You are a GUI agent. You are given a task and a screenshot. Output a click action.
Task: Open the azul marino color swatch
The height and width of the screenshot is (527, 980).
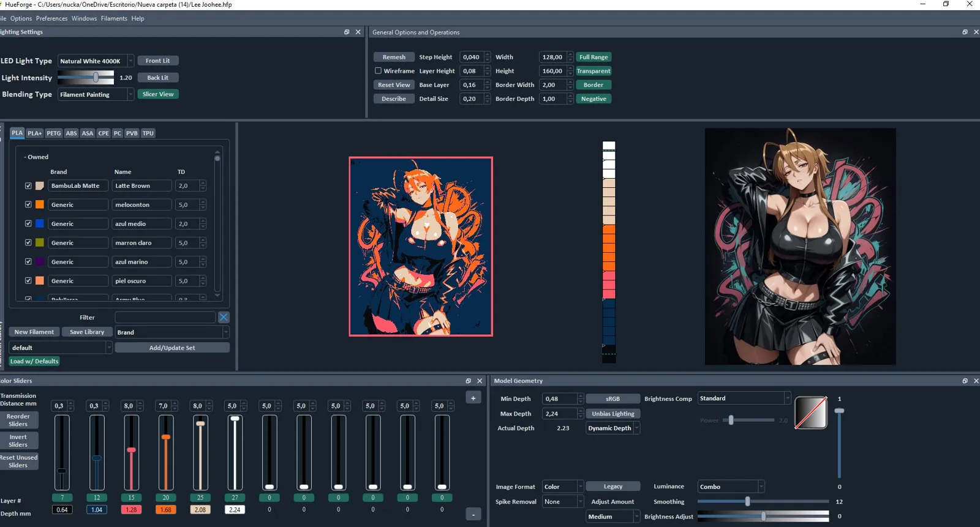pos(40,261)
